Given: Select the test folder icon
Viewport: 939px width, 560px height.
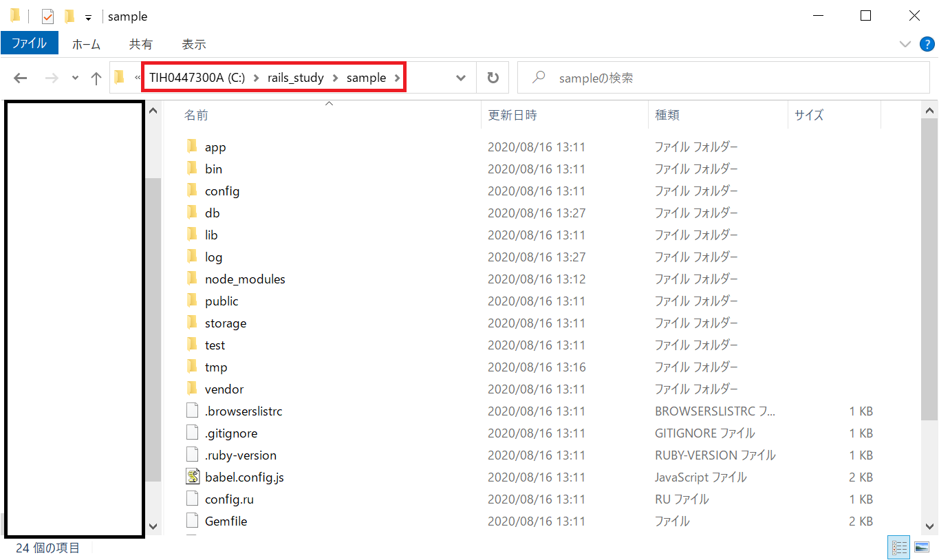Looking at the screenshot, I should tap(193, 345).
